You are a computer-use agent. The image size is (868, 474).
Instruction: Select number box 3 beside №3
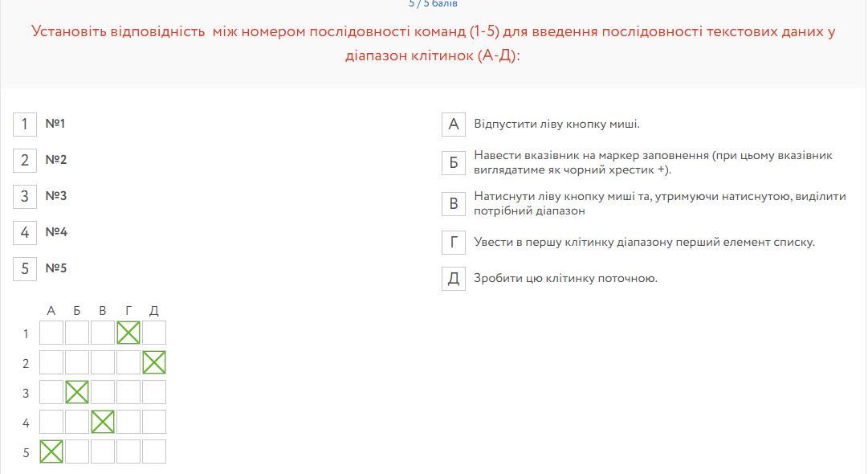tap(25, 197)
